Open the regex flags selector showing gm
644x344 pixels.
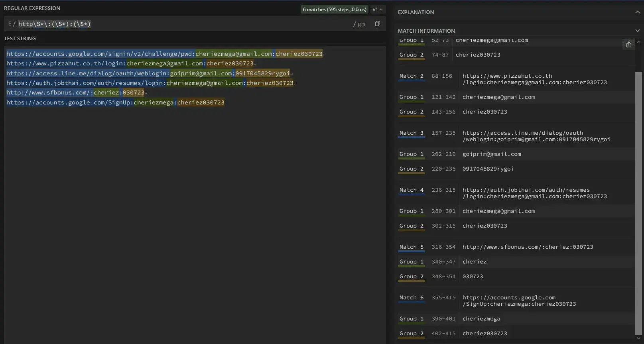click(x=359, y=24)
